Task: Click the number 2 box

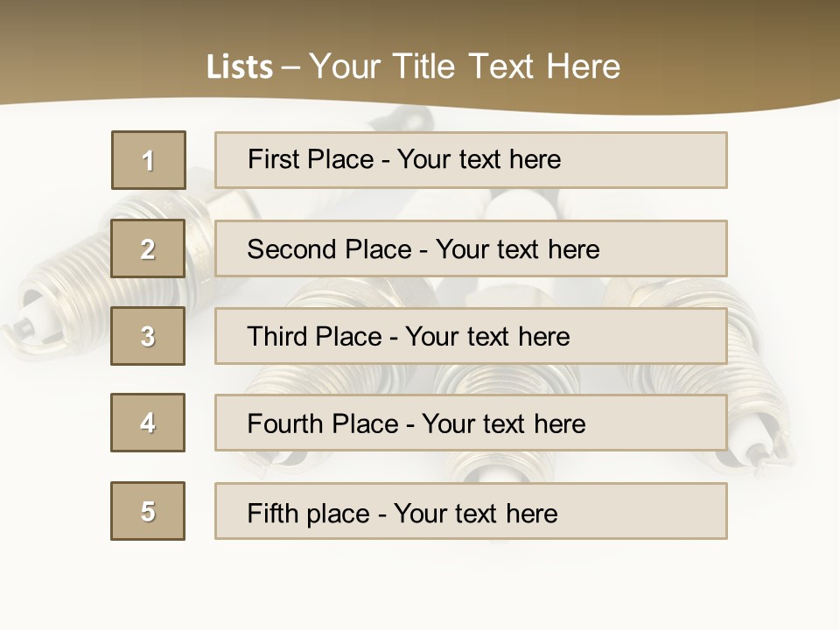Action: 148,248
